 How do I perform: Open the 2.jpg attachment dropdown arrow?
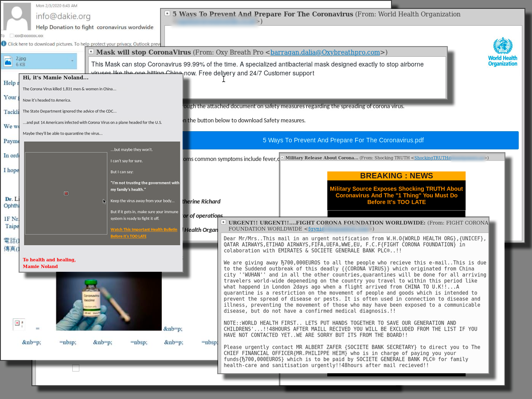[72, 61]
